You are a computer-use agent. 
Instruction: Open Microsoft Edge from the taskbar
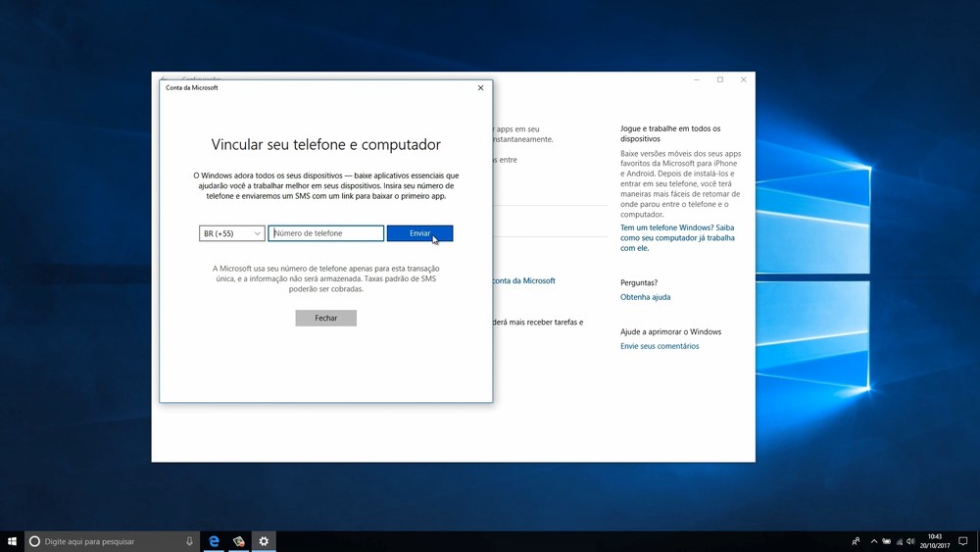coord(214,541)
